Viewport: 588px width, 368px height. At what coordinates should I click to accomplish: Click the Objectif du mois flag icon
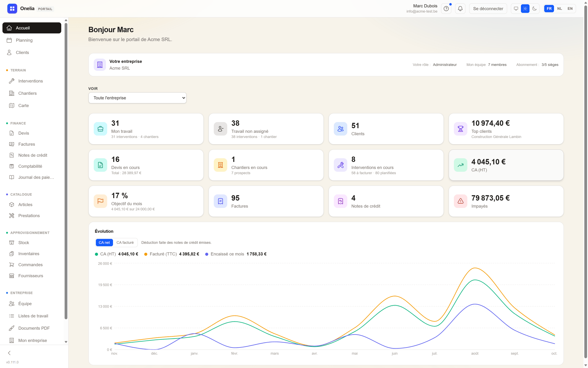(x=100, y=201)
